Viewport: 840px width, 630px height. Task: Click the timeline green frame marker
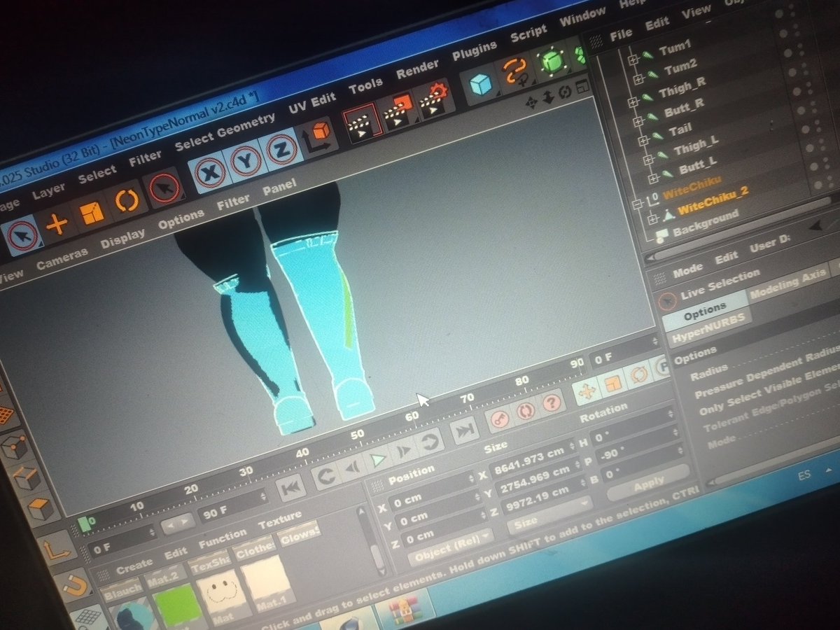[85, 523]
